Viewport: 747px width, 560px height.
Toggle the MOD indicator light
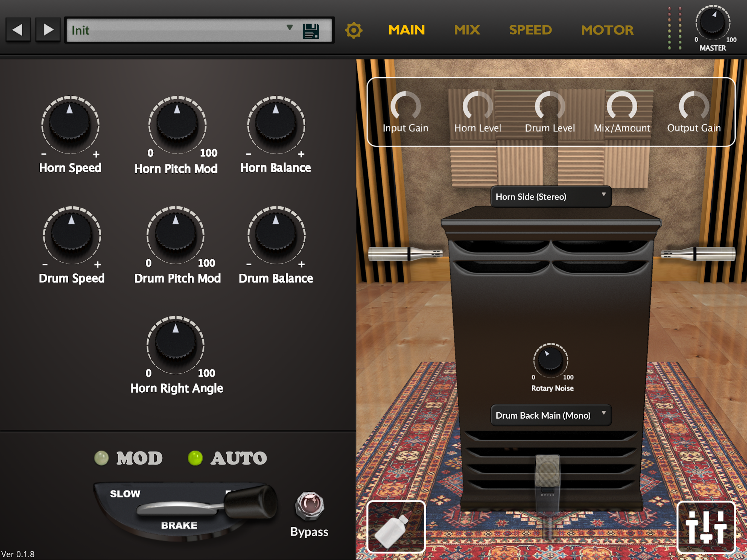pyautogui.click(x=101, y=458)
